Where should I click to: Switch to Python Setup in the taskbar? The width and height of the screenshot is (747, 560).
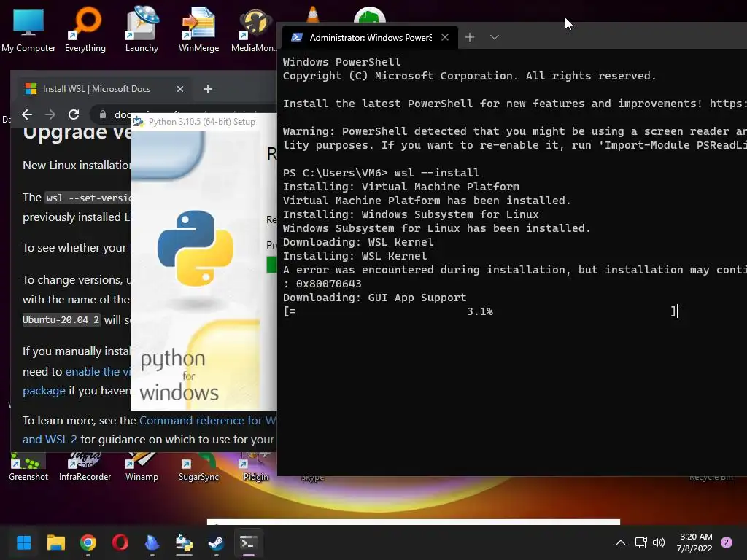[184, 542]
